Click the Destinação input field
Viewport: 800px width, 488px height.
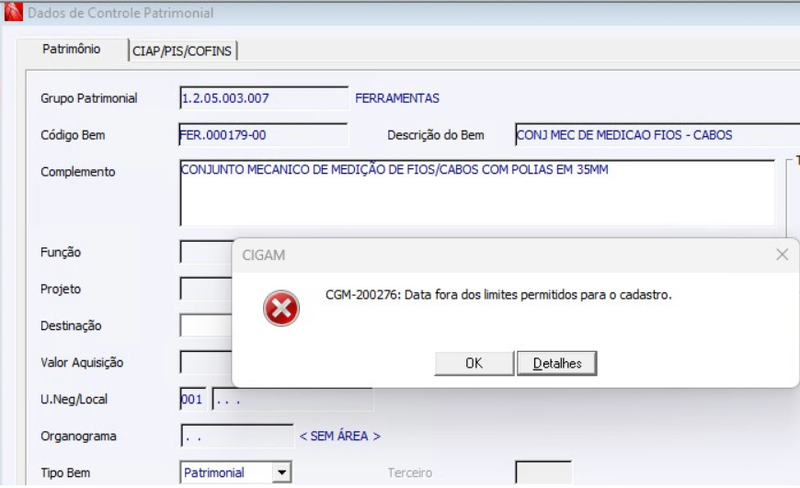coord(206,326)
